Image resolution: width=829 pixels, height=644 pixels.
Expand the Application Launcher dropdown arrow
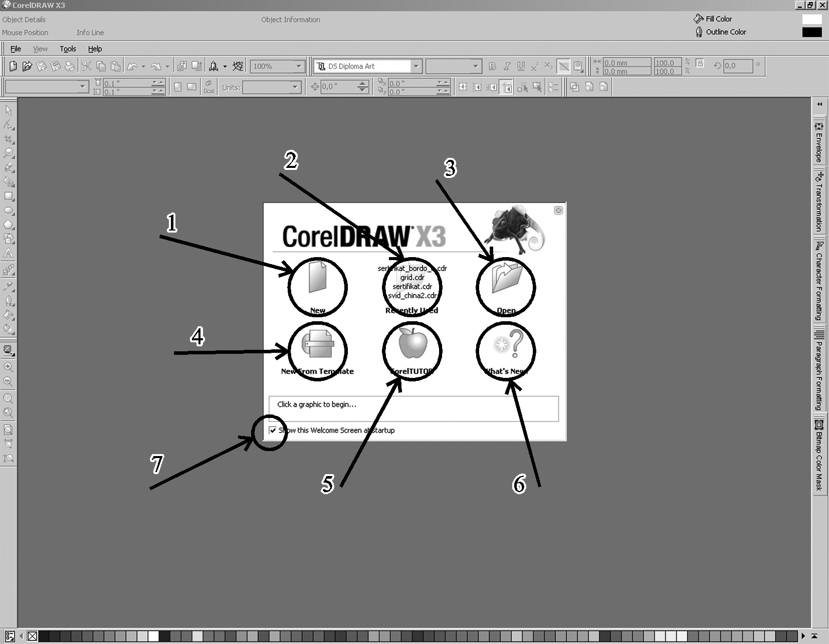coord(225,66)
